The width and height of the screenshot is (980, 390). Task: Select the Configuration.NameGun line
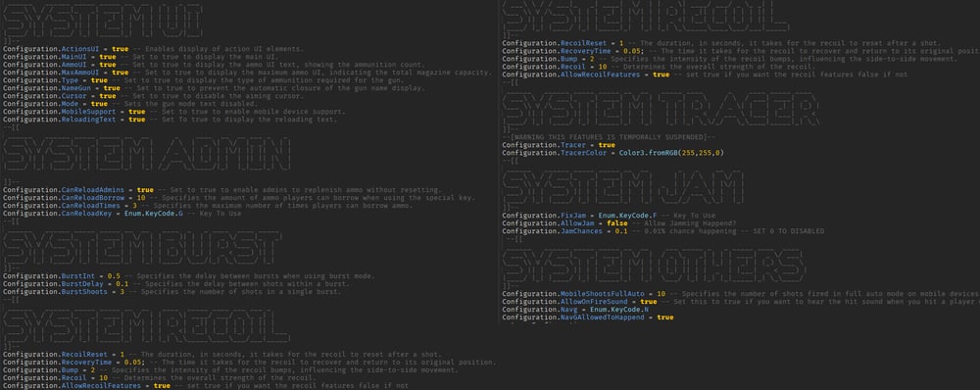(x=214, y=89)
